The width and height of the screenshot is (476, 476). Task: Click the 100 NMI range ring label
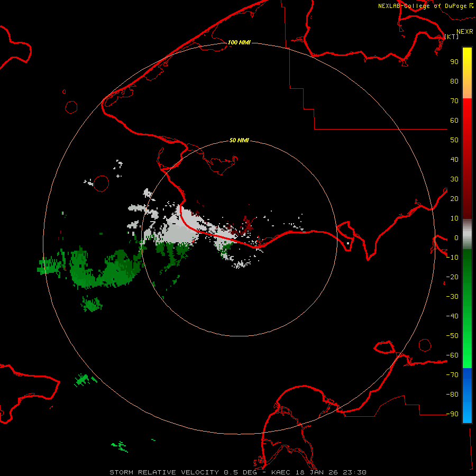point(239,42)
